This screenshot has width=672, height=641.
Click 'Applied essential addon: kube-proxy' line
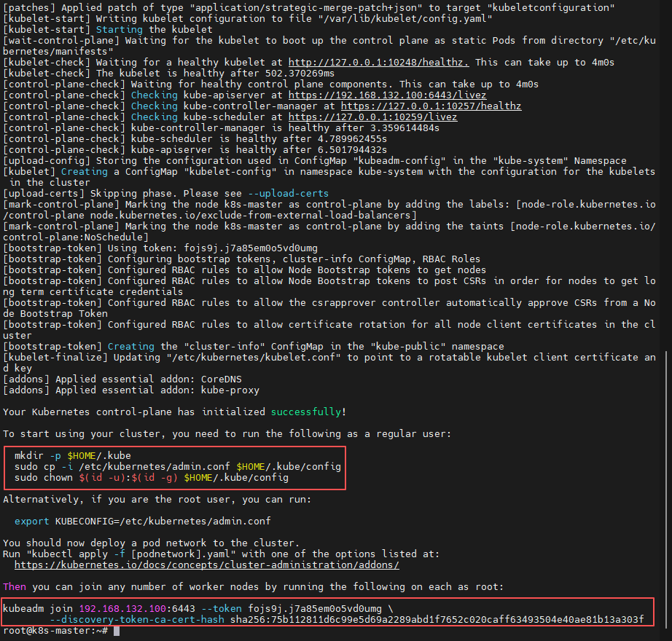coord(131,390)
